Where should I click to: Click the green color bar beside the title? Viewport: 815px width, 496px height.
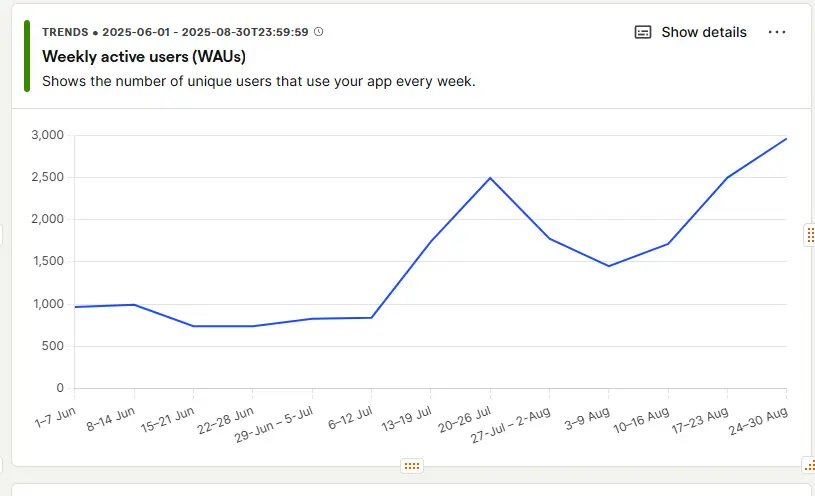27,56
